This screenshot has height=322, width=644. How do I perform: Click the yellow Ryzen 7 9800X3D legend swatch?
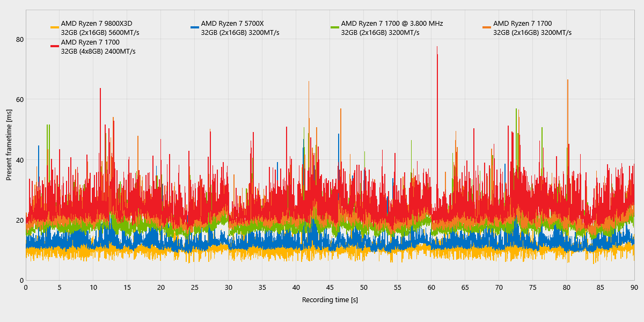(x=55, y=27)
